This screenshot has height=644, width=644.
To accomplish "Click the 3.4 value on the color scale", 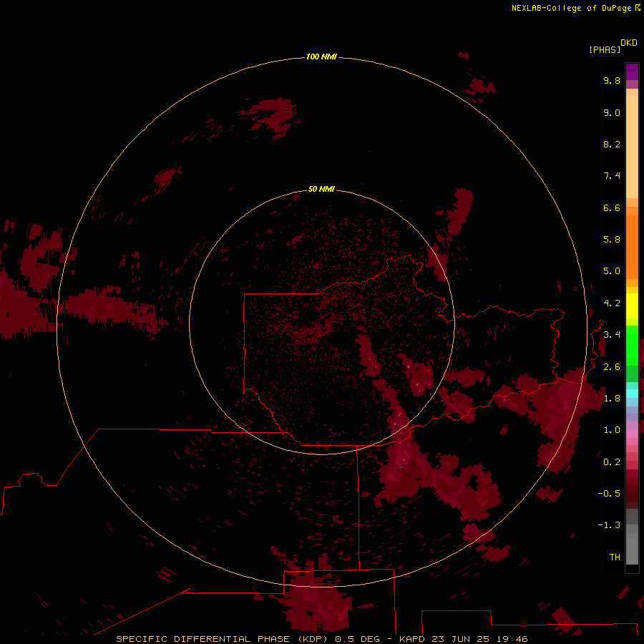I will pyautogui.click(x=612, y=335).
